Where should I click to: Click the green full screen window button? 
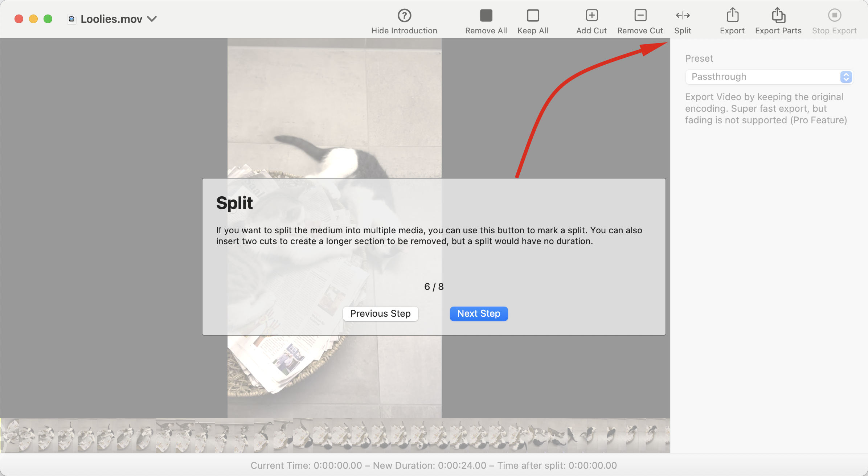(x=48, y=19)
